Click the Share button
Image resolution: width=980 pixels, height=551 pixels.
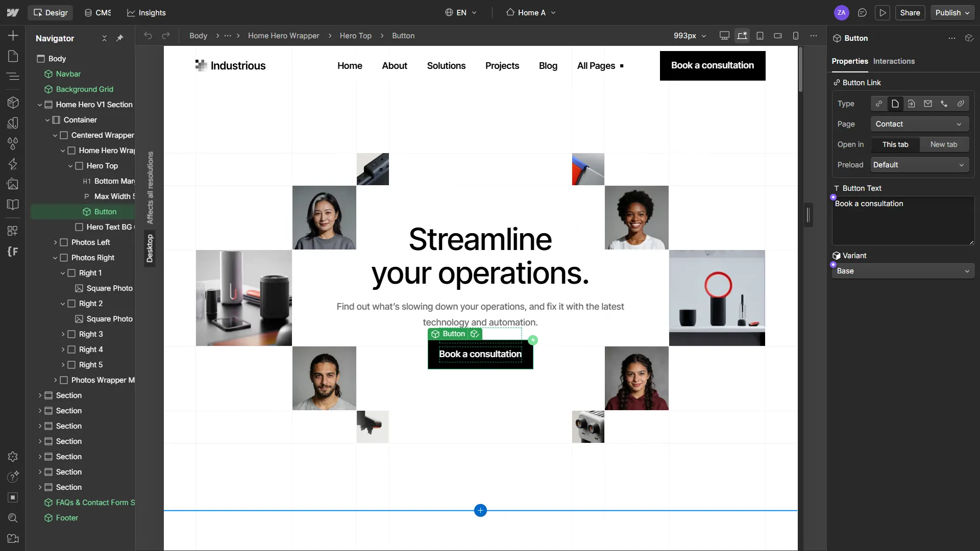point(910,13)
